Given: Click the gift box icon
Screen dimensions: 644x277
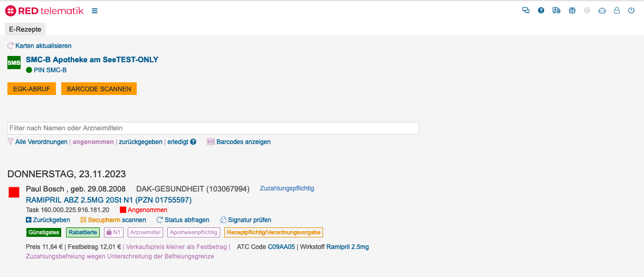Looking at the screenshot, I should 572,11.
